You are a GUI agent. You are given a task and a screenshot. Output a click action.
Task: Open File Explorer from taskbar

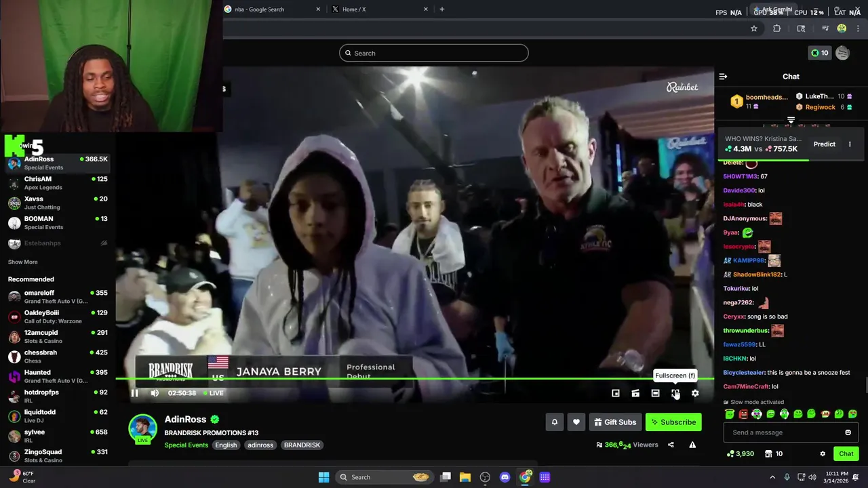465,477
